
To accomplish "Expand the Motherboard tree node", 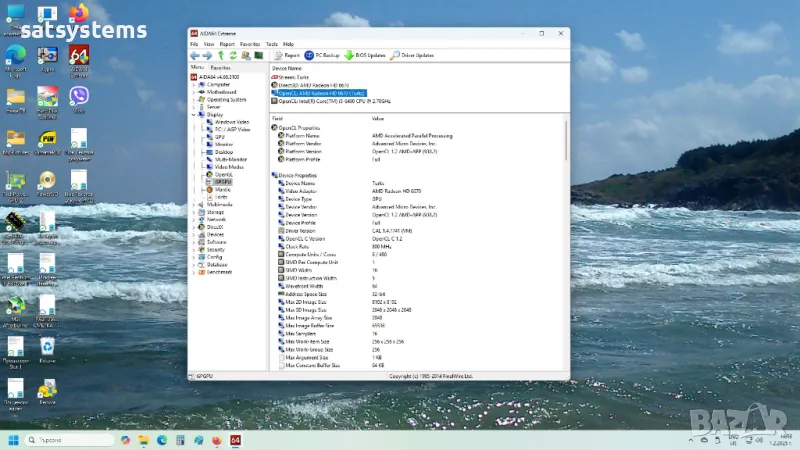I will [x=193, y=92].
